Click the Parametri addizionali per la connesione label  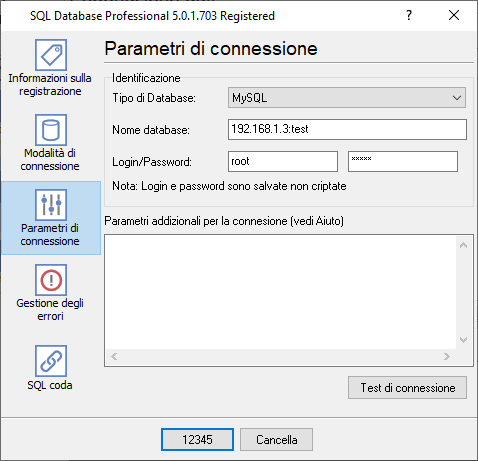click(x=224, y=221)
